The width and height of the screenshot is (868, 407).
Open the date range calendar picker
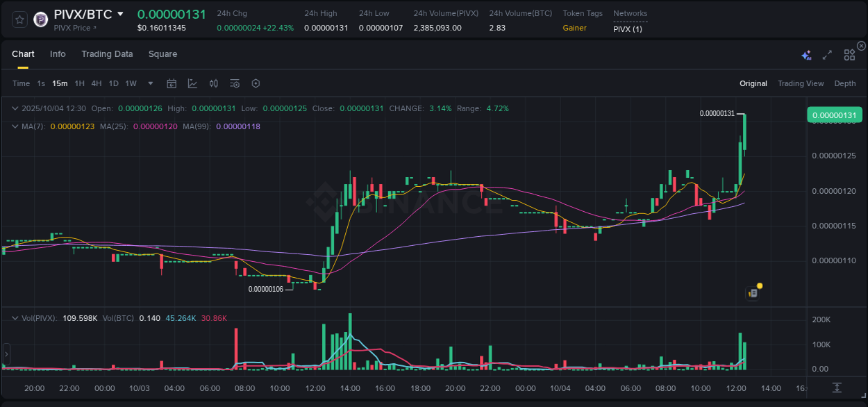[x=172, y=83]
